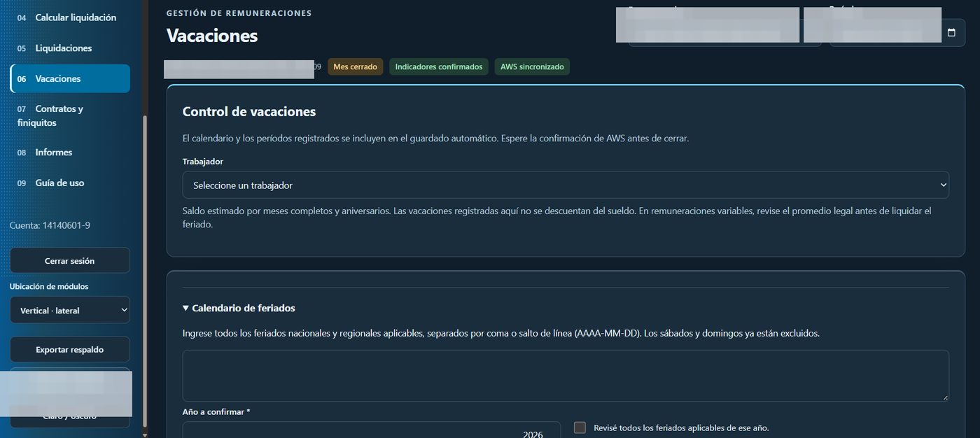
Task: Check Revisé todos los feriados box
Action: [580, 428]
